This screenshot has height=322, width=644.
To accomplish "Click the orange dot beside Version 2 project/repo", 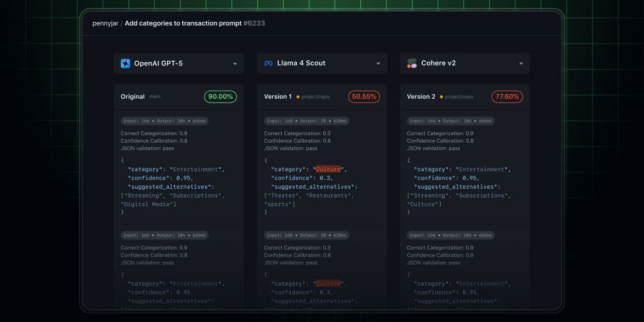I will 441,97.
